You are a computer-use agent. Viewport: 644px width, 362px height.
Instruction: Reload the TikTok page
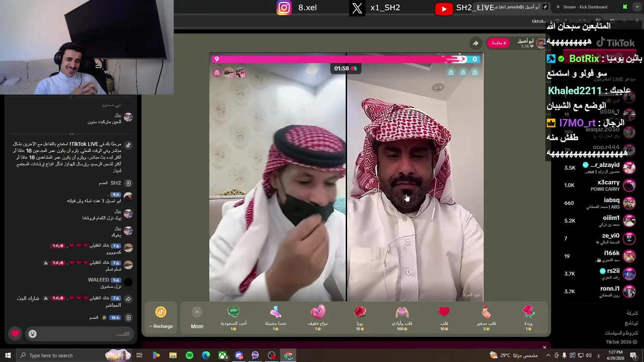(x=613, y=21)
